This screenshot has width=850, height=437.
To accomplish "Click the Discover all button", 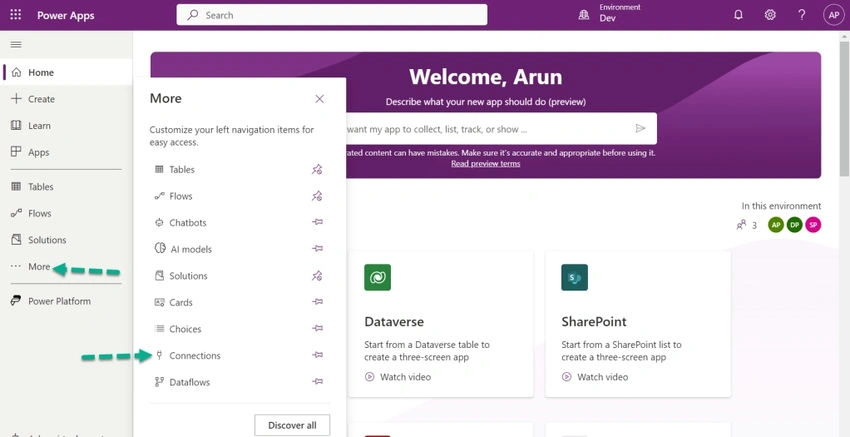I will click(292, 425).
